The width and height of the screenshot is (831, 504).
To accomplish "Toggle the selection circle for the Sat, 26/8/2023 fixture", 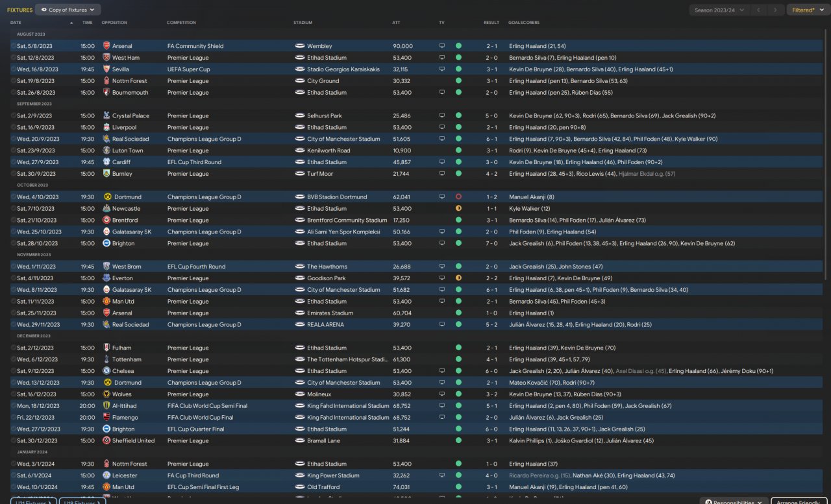I will (x=13, y=93).
